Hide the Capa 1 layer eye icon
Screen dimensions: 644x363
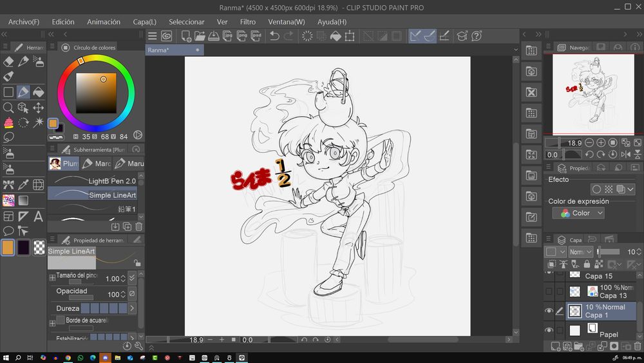(x=549, y=311)
